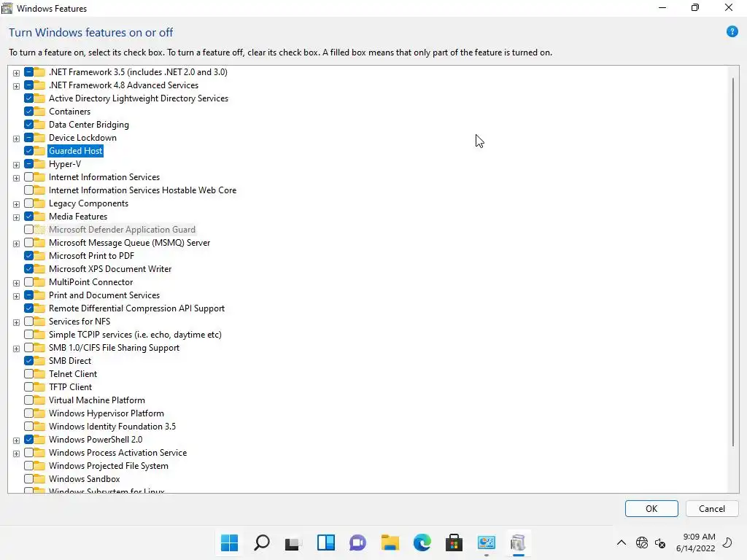This screenshot has height=560, width=747.
Task: Expand the Legacy Components node
Action: pos(16,204)
